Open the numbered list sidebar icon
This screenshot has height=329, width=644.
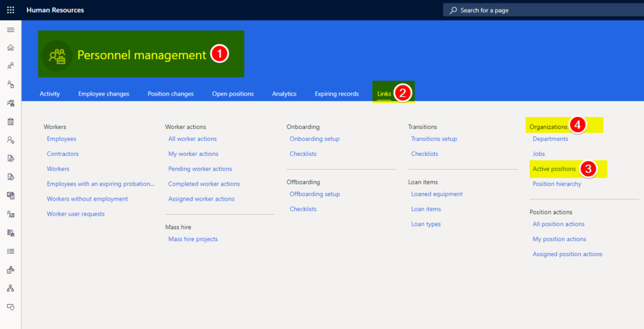(11, 252)
